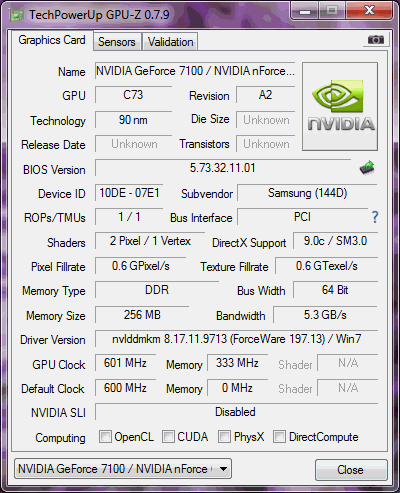This screenshot has height=493, width=400.
Task: Click the GPU-Z title bar app icon
Action: pos(17,15)
